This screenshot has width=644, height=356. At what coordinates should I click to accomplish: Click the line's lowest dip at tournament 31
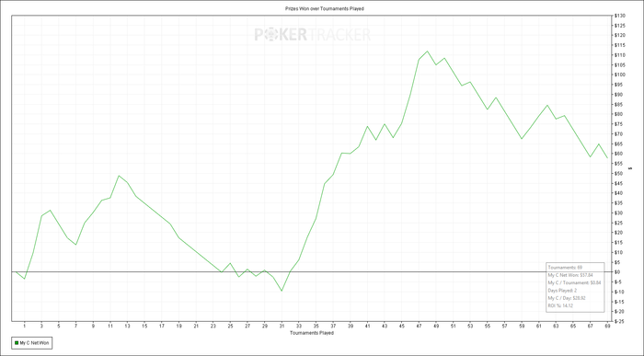282,291
